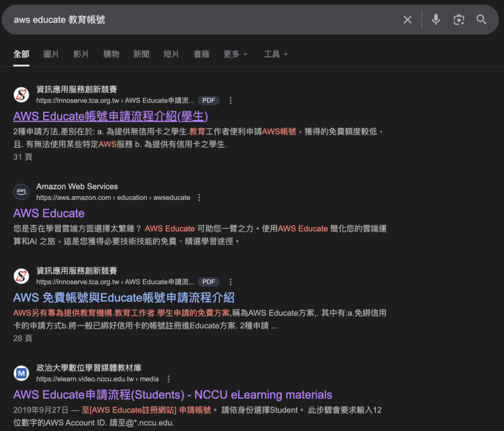Switch to the 影片 tab
This screenshot has height=431, width=504.
click(81, 54)
